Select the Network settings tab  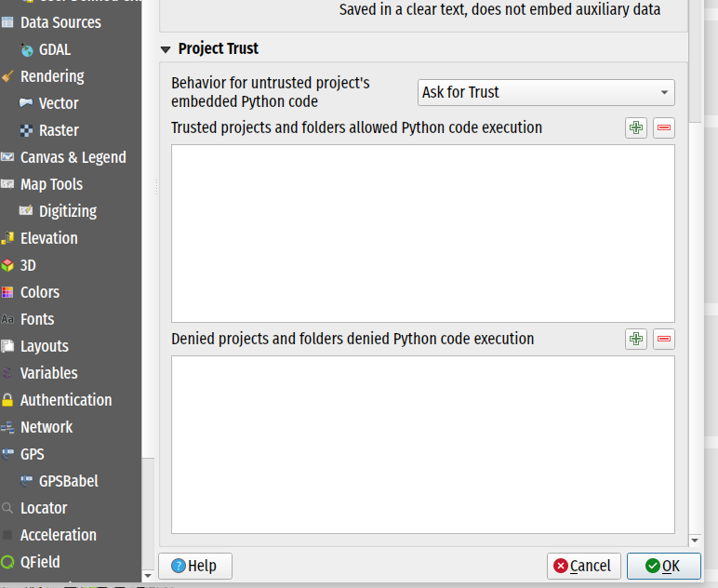tap(46, 427)
